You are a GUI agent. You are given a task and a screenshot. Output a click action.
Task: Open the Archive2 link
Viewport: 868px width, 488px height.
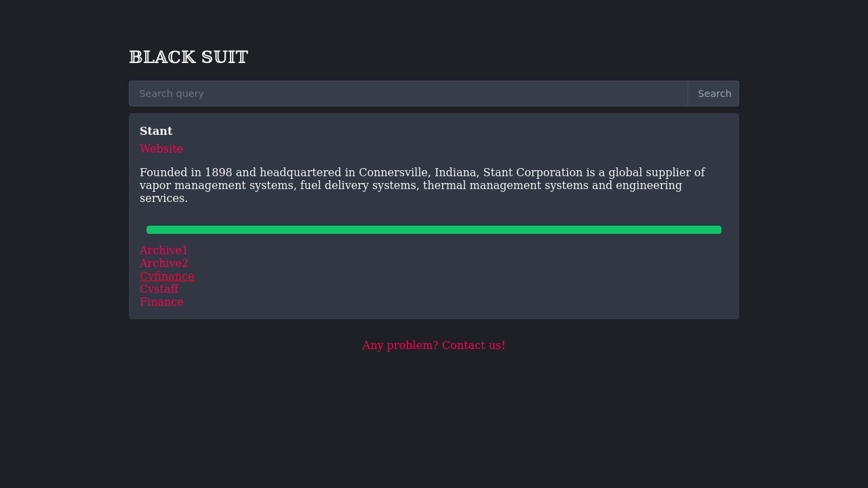coord(164,263)
